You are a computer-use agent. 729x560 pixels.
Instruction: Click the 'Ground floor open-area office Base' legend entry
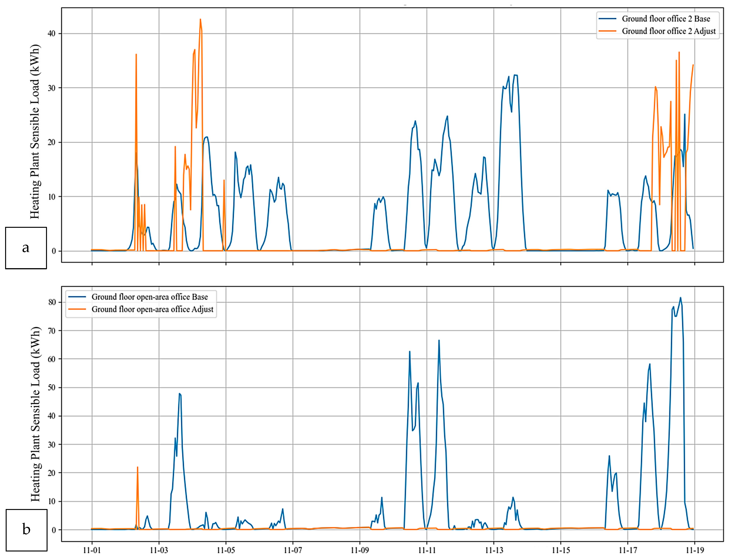(x=150, y=297)
